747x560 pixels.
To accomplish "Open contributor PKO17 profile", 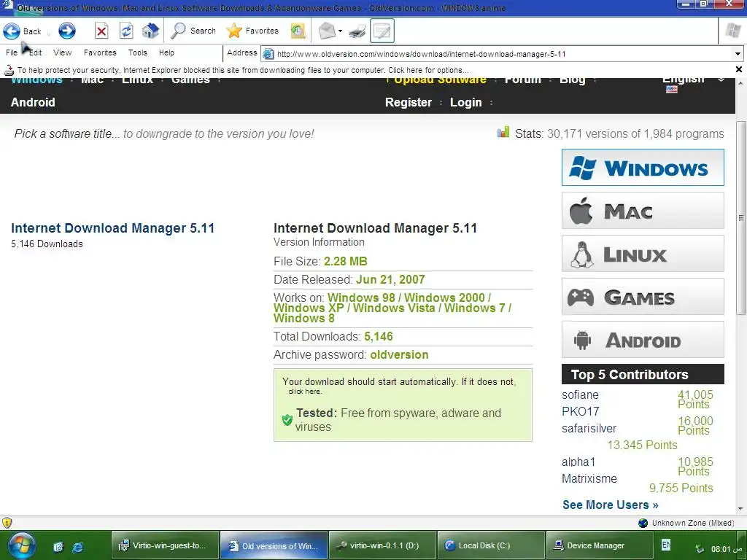I will pos(580,411).
